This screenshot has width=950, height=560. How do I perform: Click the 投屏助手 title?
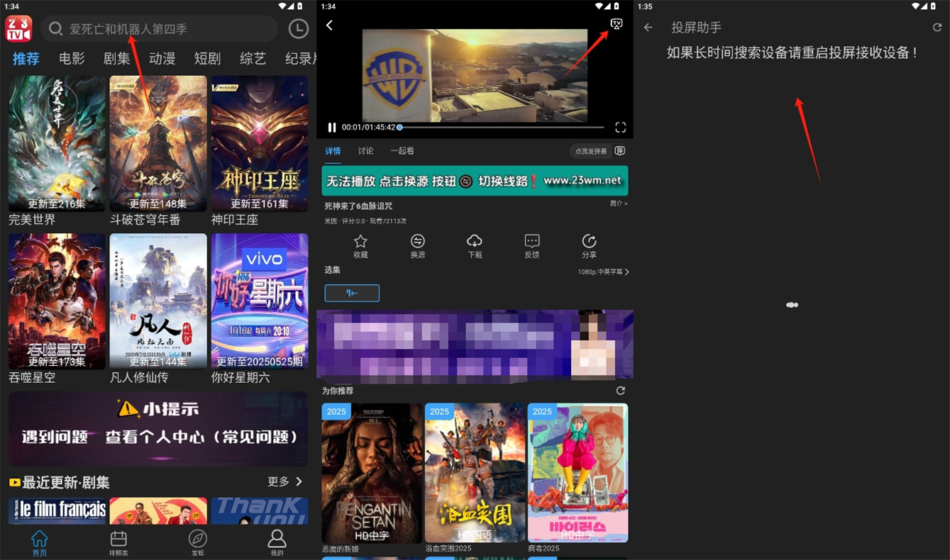696,28
